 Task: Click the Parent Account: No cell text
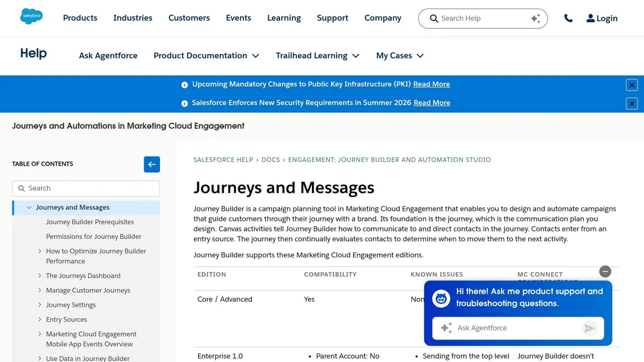coord(348,356)
